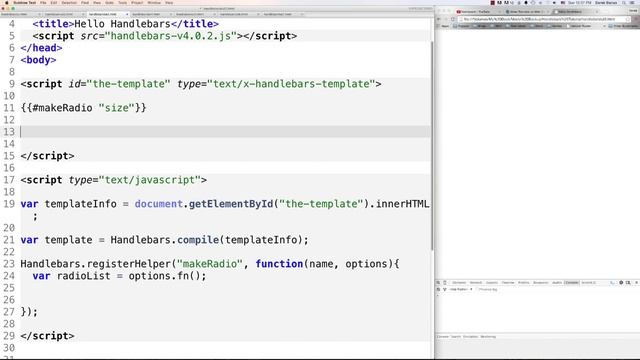Open Spotlight search in menu bar

tap(624, 3)
